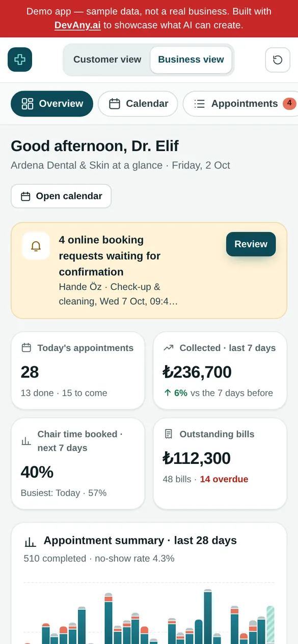The height and width of the screenshot is (644, 298).
Task: Click the 14 overdue red text
Action: click(x=224, y=479)
